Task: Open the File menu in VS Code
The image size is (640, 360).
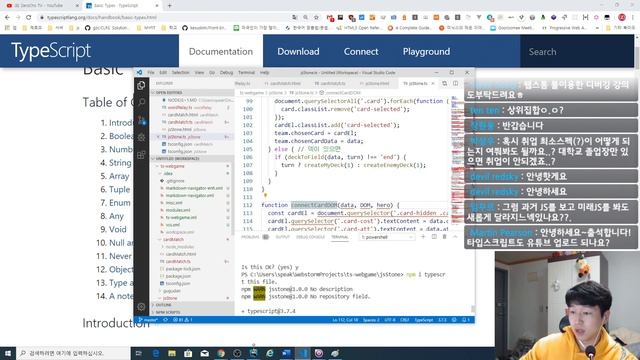Action: pyautogui.click(x=151, y=72)
